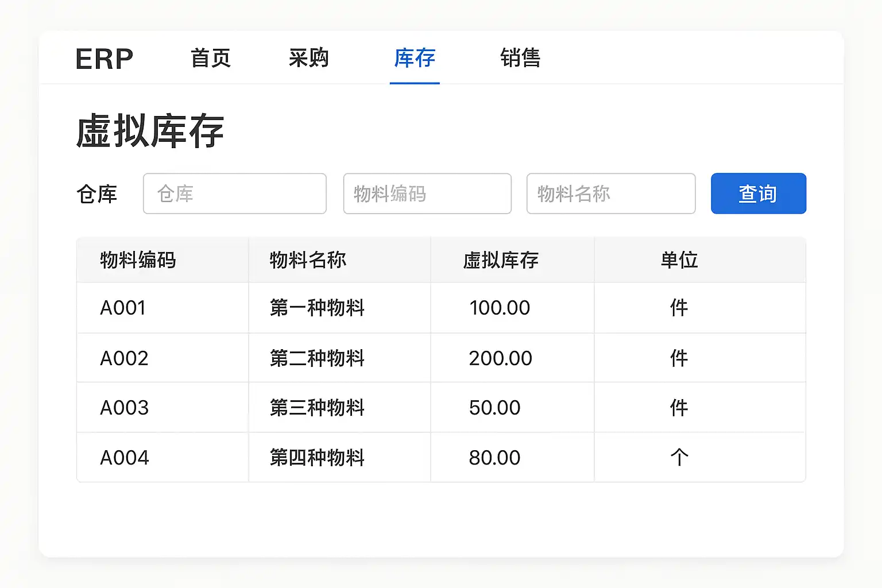Select the 第三种物料 name cell
882x588 pixels.
[x=317, y=408]
